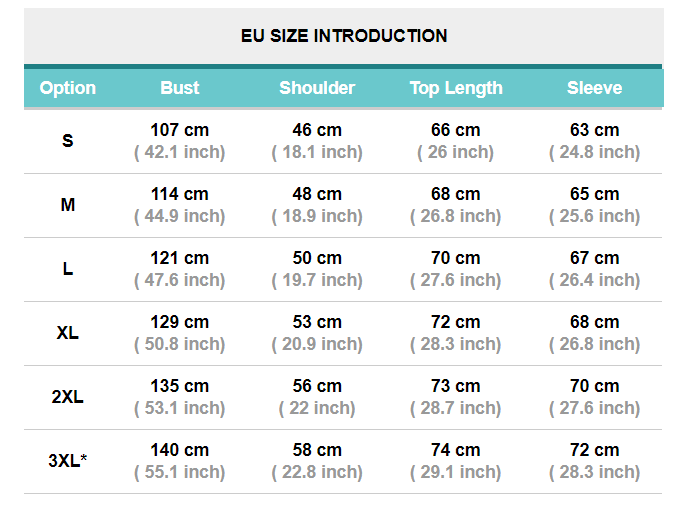
Task: Select the 74 cm top length value
Action: click(x=456, y=450)
